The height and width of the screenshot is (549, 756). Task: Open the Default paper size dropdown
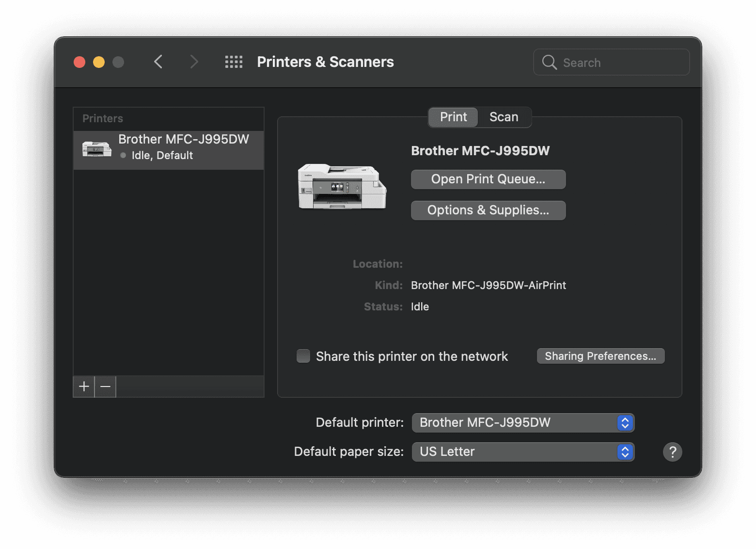coord(523,452)
